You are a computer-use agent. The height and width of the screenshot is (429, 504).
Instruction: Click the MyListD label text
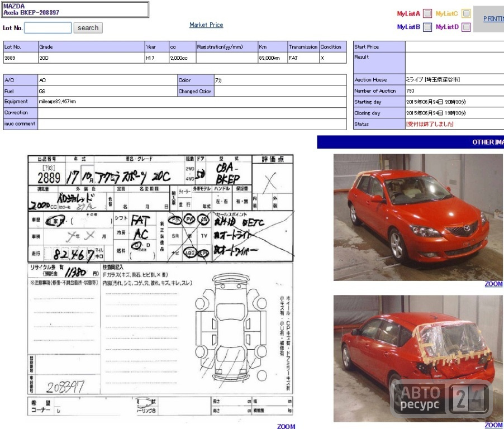(447, 27)
